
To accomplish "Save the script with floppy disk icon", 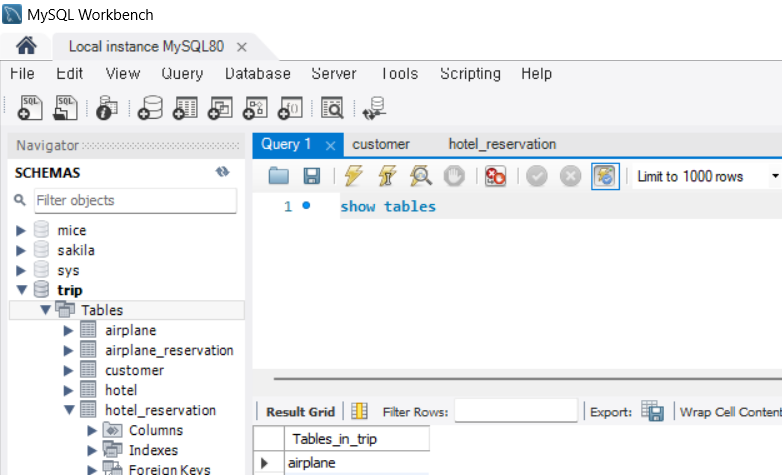I will [312, 176].
